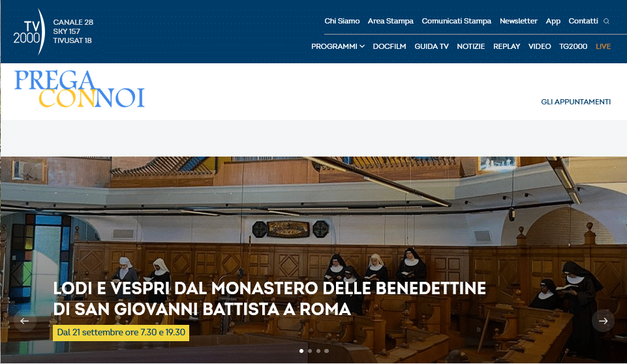Select the fourth carousel dot
Screen dimensions: 627x364
tap(326, 351)
